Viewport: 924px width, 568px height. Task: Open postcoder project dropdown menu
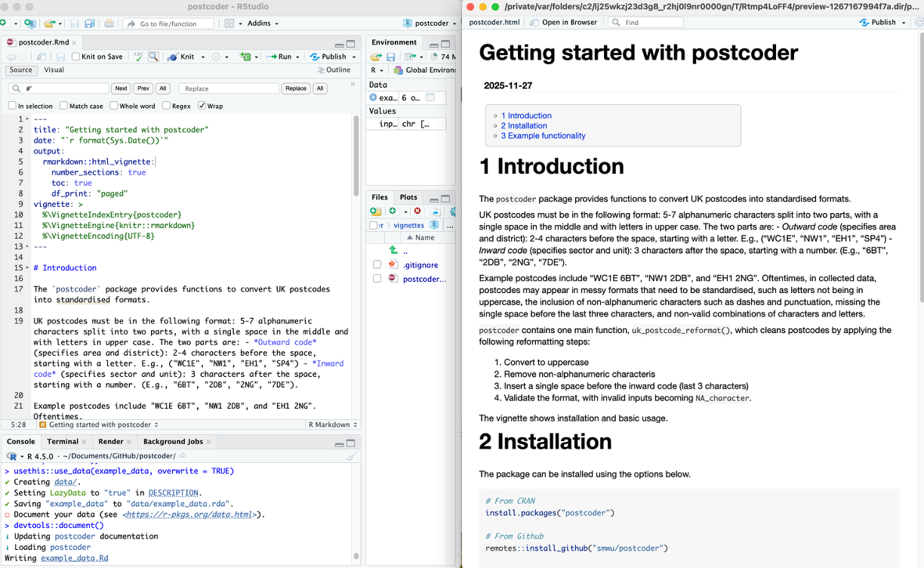428,23
